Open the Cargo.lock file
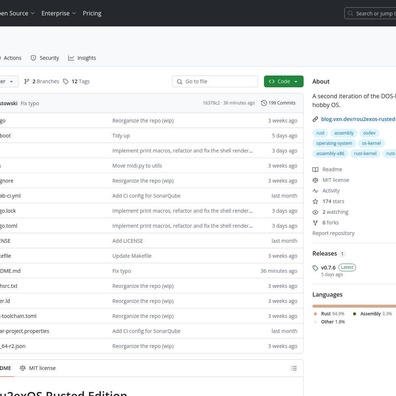This screenshot has height=396, width=396. click(x=8, y=211)
